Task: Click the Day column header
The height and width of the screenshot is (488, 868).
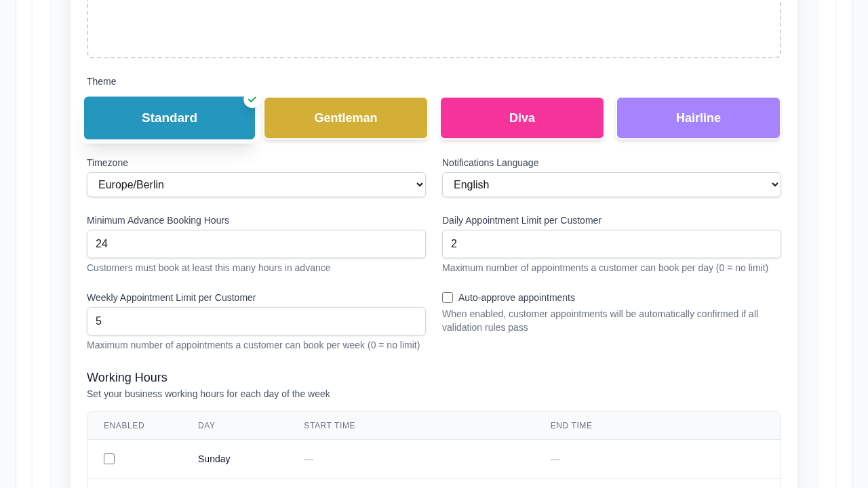Action: [x=206, y=426]
